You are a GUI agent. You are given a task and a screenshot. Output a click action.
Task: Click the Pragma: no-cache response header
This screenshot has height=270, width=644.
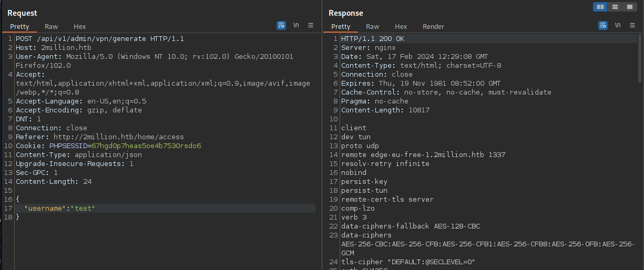tap(375, 101)
